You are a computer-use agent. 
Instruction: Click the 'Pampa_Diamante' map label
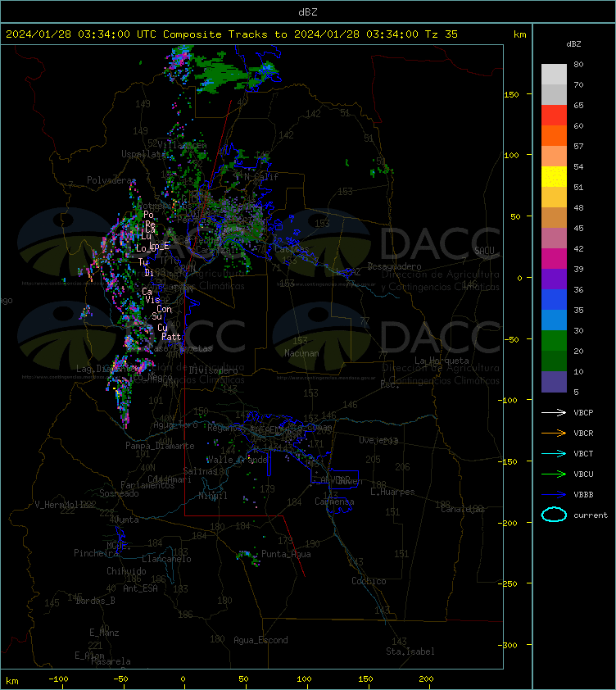coord(160,446)
